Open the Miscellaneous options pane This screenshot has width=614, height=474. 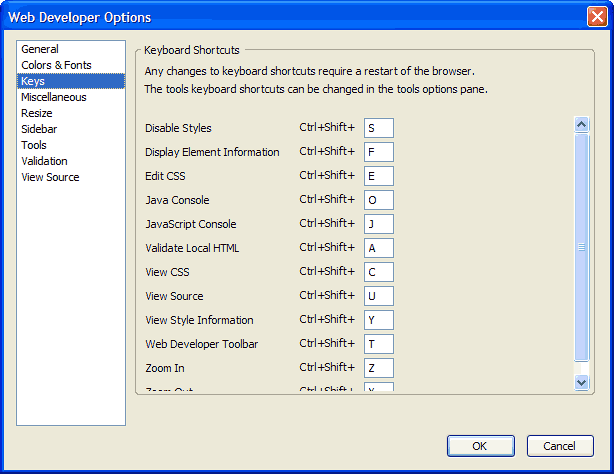71,97
